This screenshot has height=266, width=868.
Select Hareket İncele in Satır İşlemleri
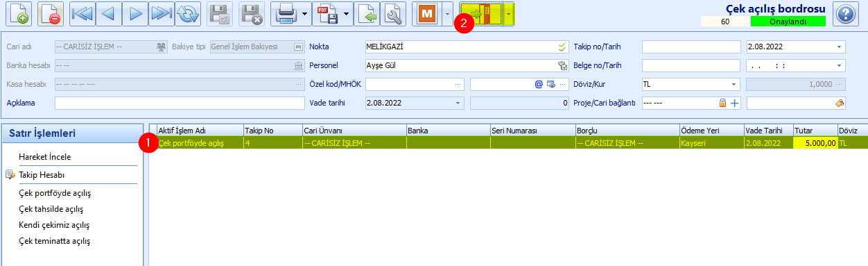coord(45,157)
